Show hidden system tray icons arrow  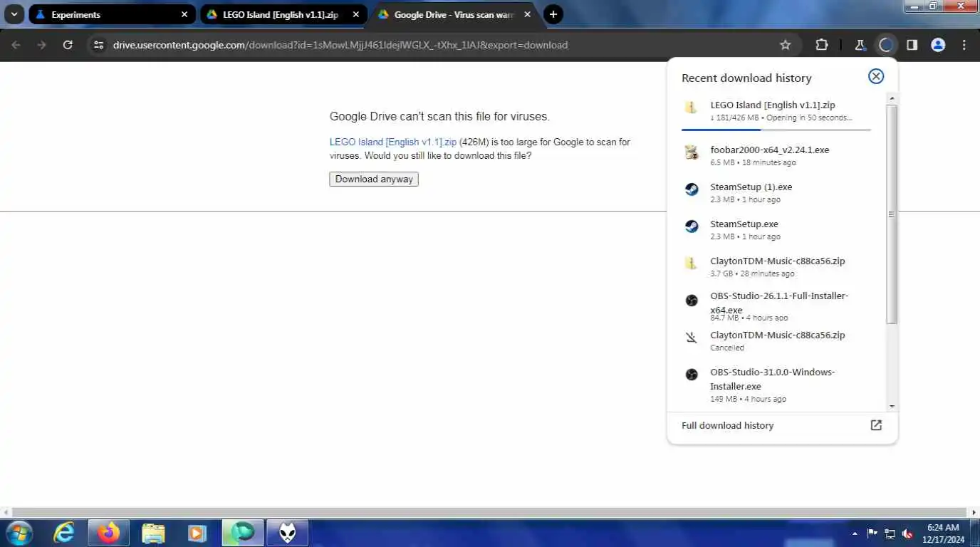coord(855,533)
